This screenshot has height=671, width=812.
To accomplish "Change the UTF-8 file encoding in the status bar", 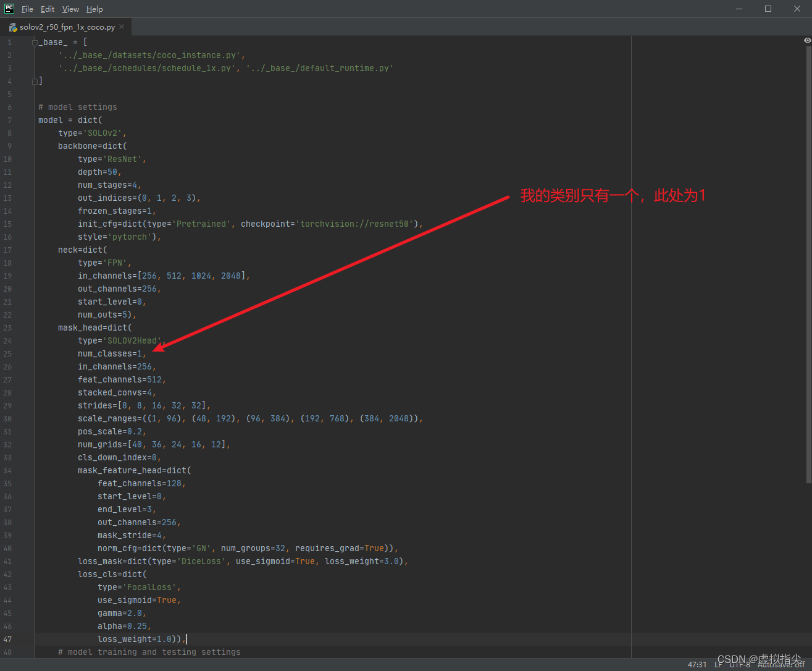I will click(x=739, y=665).
